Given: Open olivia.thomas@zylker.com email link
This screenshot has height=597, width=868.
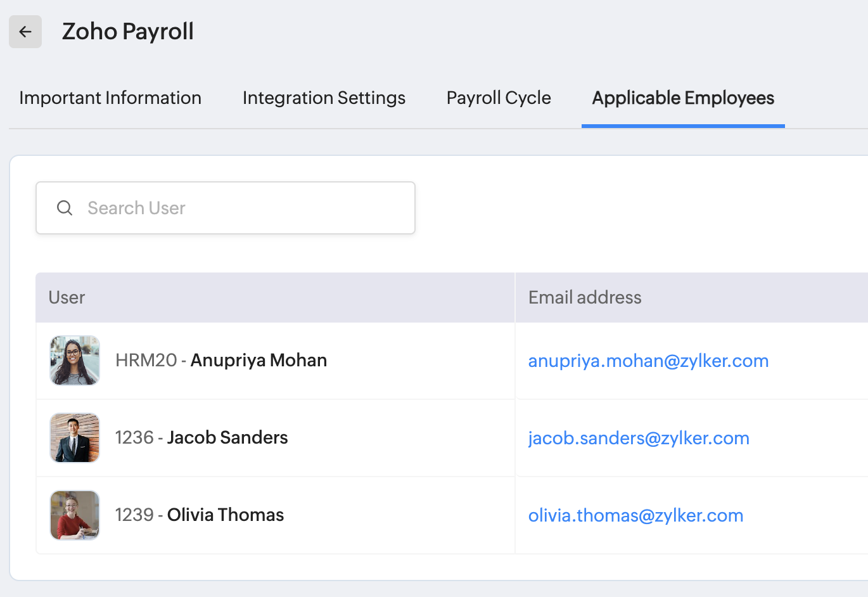Looking at the screenshot, I should pyautogui.click(x=635, y=516).
